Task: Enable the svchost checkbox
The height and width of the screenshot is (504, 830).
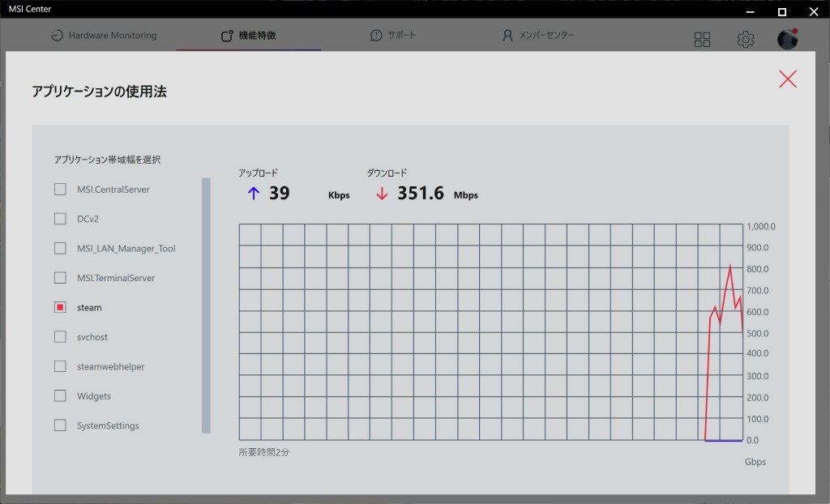Action: tap(60, 337)
